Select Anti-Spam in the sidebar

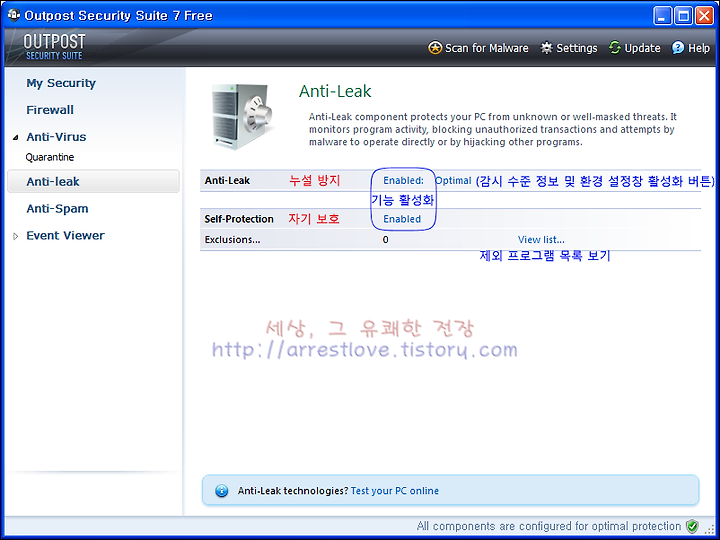tap(57, 208)
